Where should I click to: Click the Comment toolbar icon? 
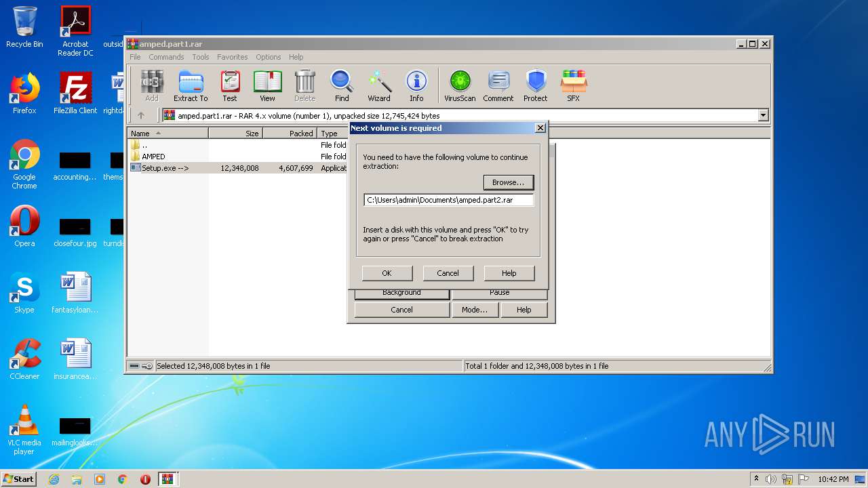coord(498,86)
